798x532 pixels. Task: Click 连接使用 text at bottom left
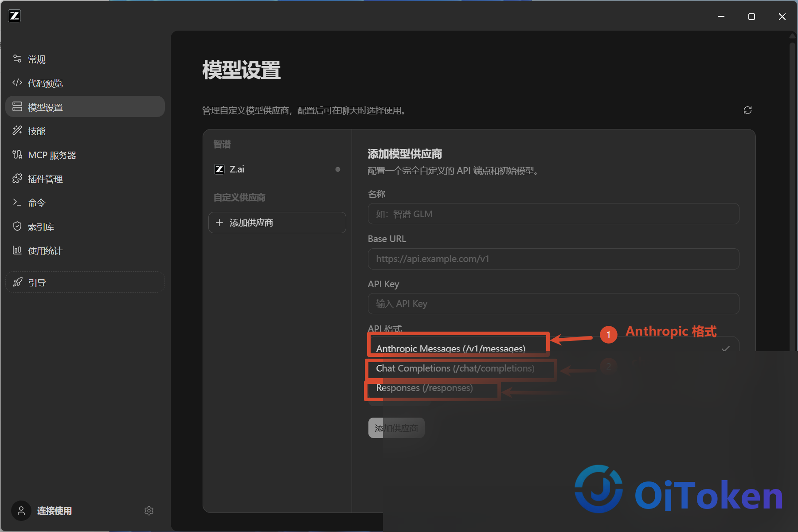click(55, 511)
